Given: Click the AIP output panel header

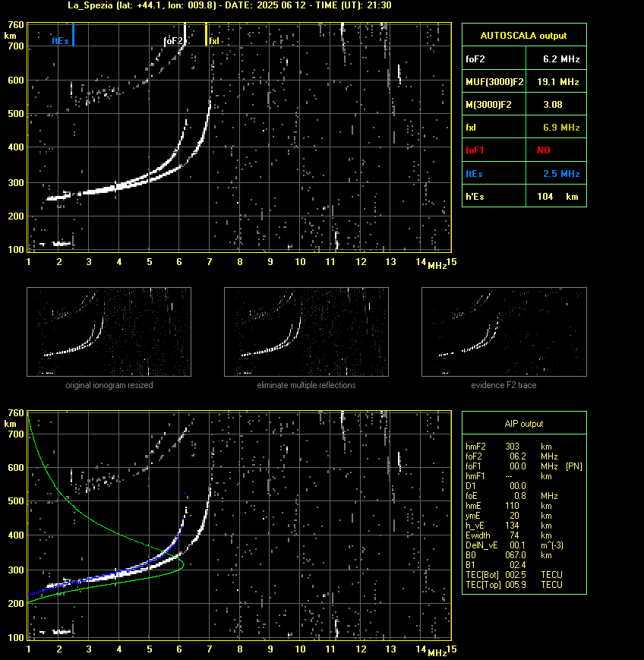Looking at the screenshot, I should point(524,424).
